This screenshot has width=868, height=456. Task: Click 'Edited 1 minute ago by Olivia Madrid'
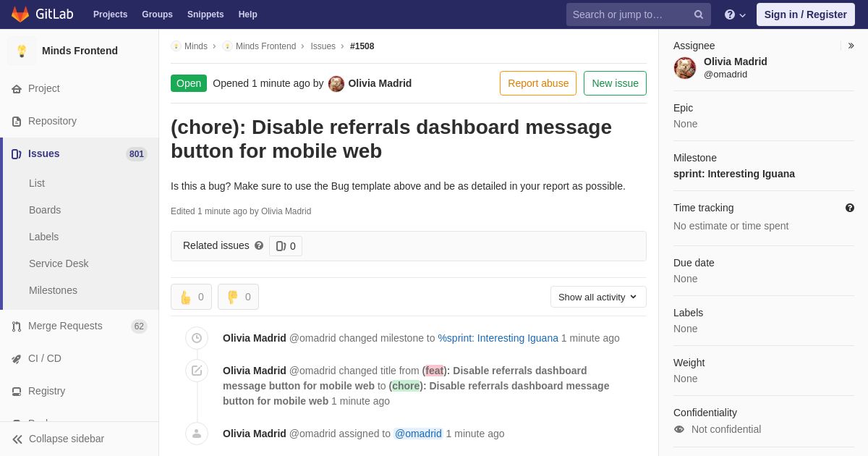pyautogui.click(x=241, y=211)
